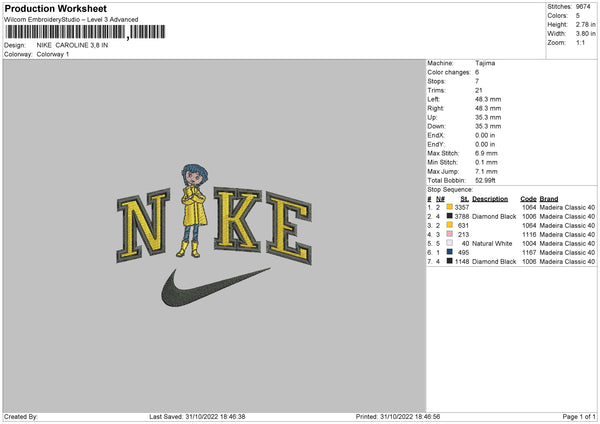Select the design name 'NIKE CAROLINE 3,8 IN'
The image size is (600, 424).
pyautogui.click(x=72, y=45)
